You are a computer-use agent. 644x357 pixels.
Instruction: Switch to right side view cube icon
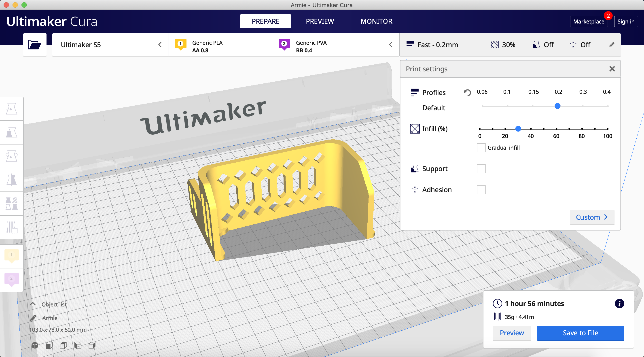tap(92, 345)
